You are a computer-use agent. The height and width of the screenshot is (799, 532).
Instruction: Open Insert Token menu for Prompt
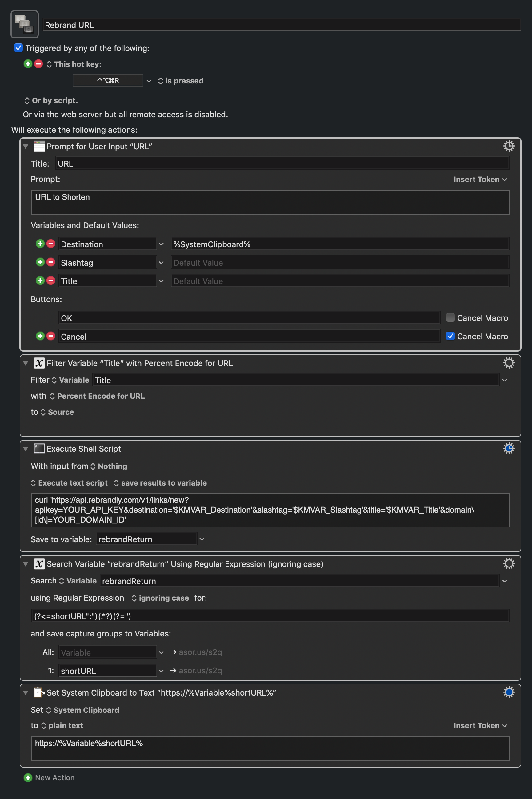tap(480, 179)
